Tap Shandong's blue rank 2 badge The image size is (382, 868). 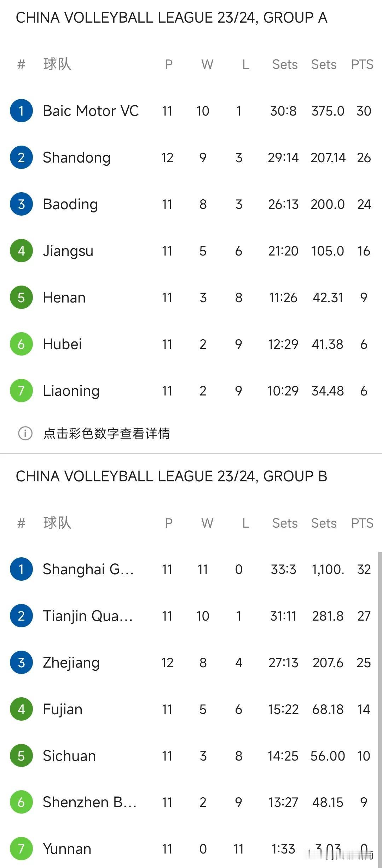pyautogui.click(x=21, y=158)
